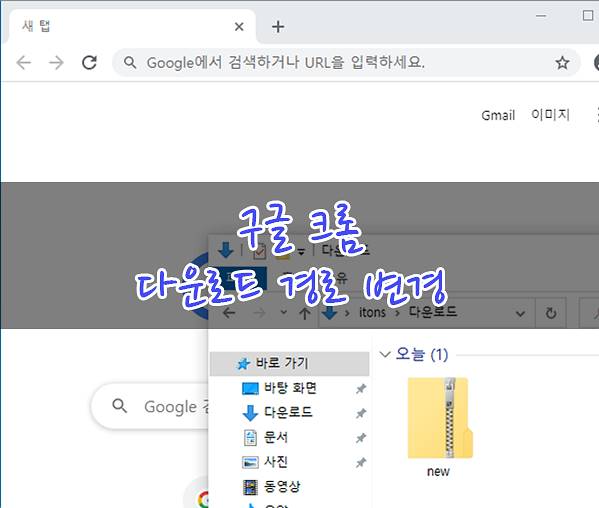Open quick access toolbar dropdown in Explorer

(301, 251)
